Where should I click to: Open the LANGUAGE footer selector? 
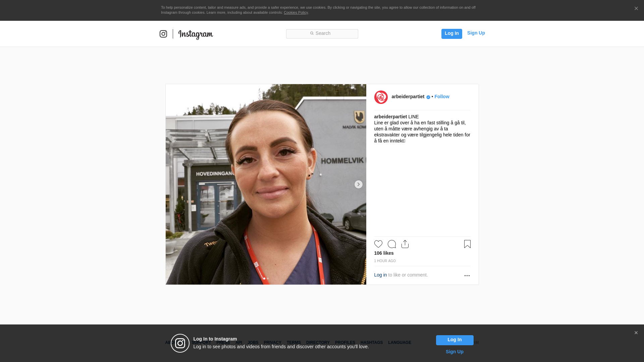point(399,343)
